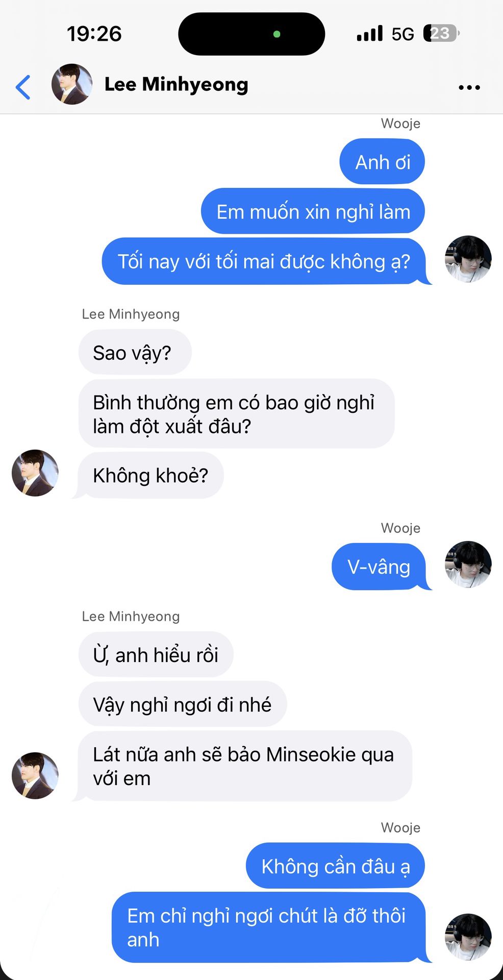Tap the 'Không cần đâu ạ' message bubble
The width and height of the screenshot is (503, 980).
(x=335, y=866)
